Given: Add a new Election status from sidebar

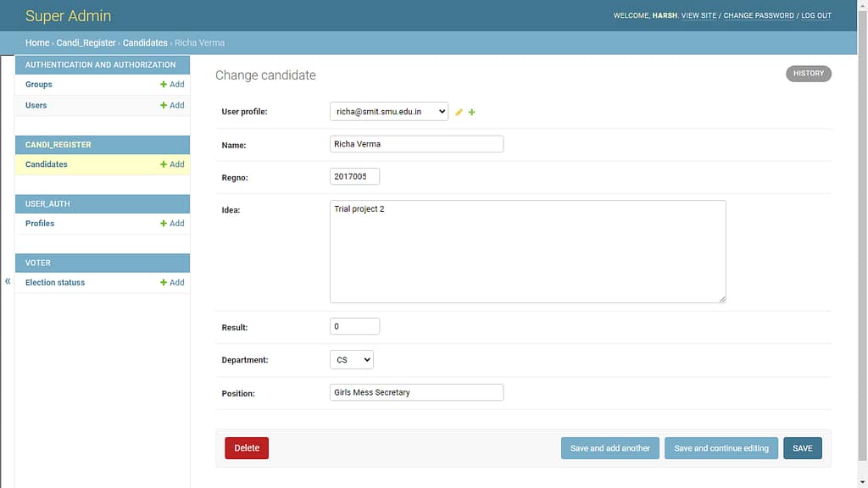Looking at the screenshot, I should 172,283.
